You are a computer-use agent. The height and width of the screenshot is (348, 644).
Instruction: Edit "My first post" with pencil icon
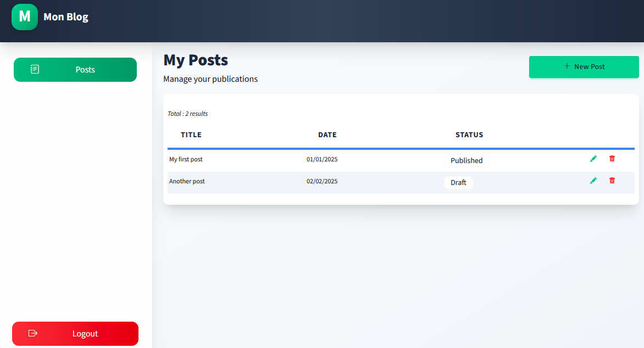[x=593, y=159]
